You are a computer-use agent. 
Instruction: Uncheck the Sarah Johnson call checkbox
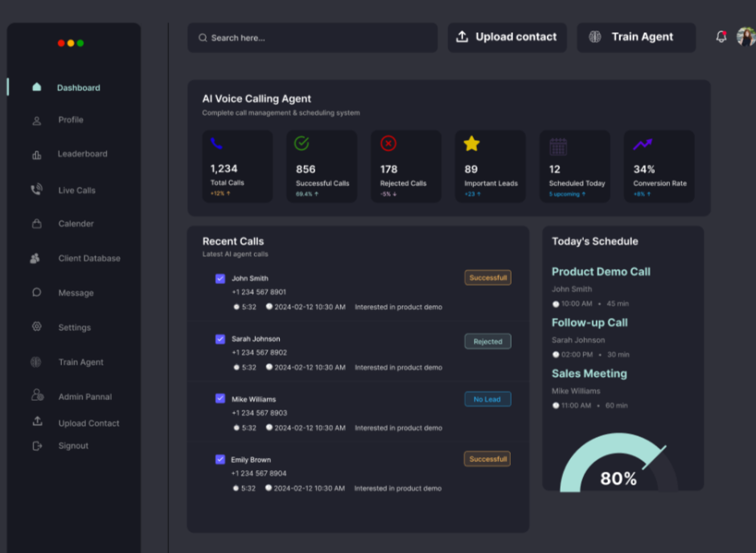pyautogui.click(x=220, y=339)
